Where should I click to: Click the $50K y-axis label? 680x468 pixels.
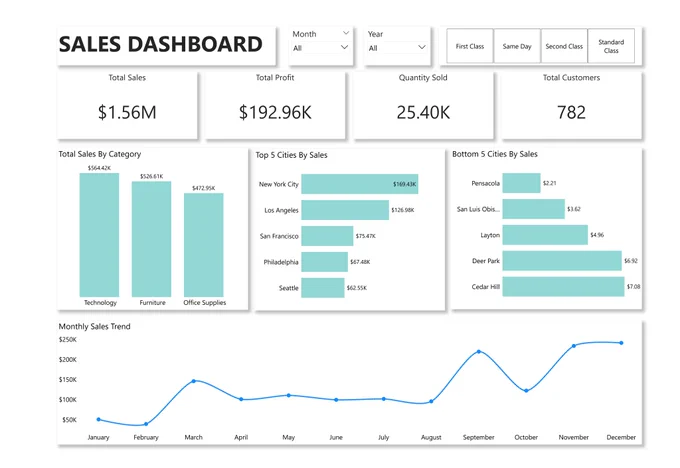(69, 420)
